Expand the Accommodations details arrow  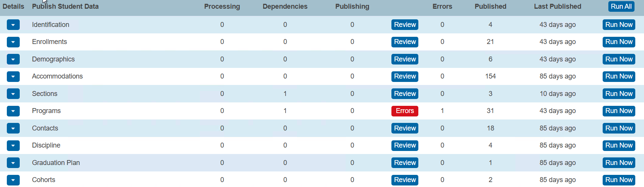pos(13,76)
